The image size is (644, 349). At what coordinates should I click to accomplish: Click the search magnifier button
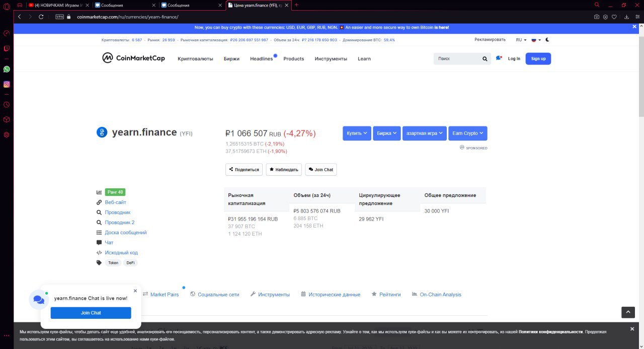pyautogui.click(x=485, y=59)
